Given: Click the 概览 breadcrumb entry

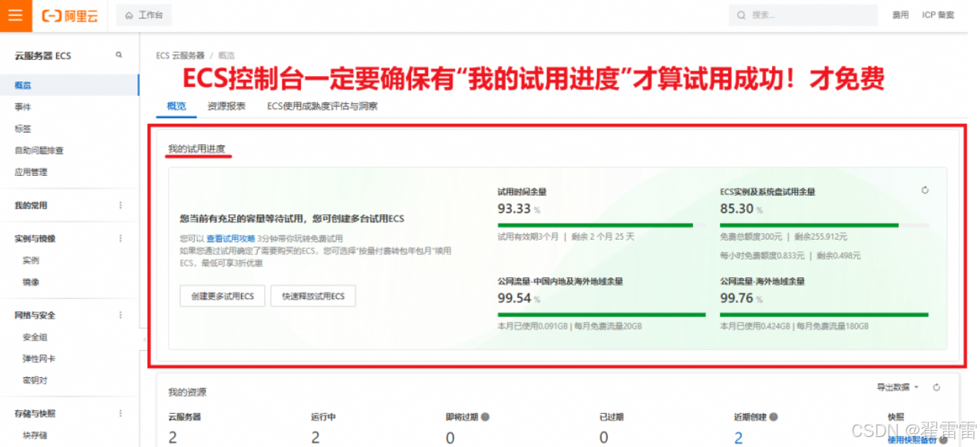Looking at the screenshot, I should click(226, 55).
